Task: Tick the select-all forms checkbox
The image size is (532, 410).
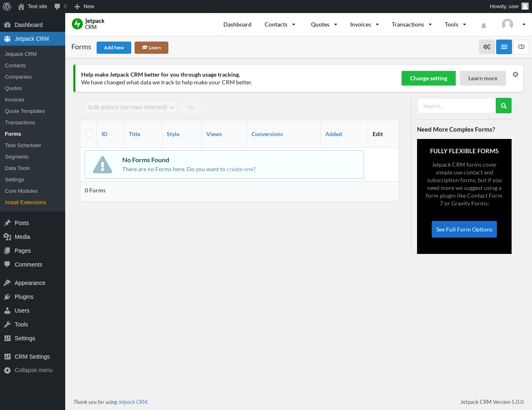Action: coord(89,133)
